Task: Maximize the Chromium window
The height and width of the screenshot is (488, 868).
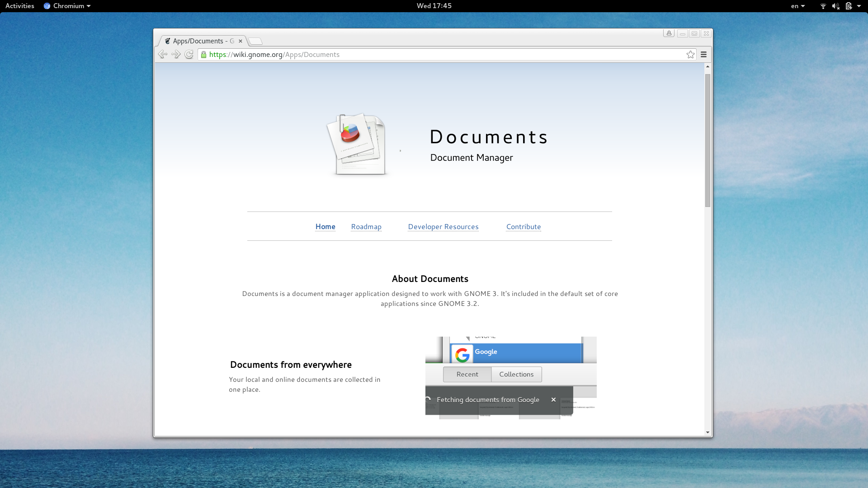Action: pyautogui.click(x=694, y=33)
